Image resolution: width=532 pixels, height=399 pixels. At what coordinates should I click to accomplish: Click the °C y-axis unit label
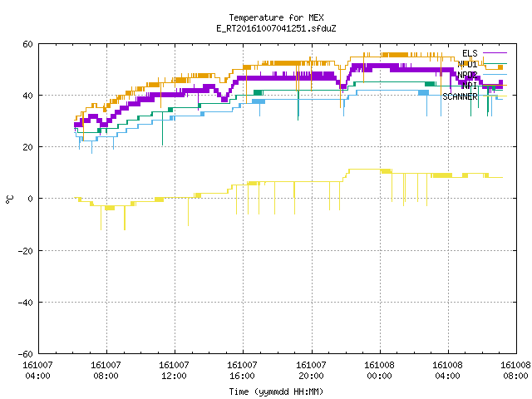pyautogui.click(x=9, y=199)
